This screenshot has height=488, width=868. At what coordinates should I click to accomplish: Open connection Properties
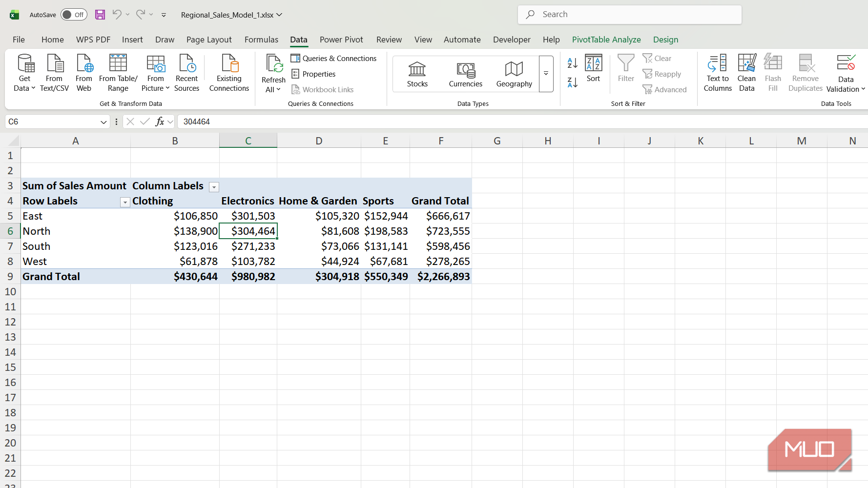[313, 74]
